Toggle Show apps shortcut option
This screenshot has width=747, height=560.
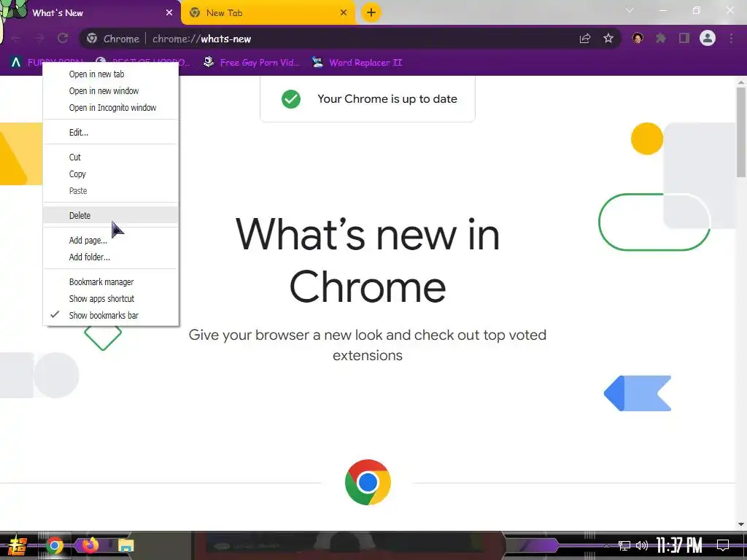coord(111,298)
